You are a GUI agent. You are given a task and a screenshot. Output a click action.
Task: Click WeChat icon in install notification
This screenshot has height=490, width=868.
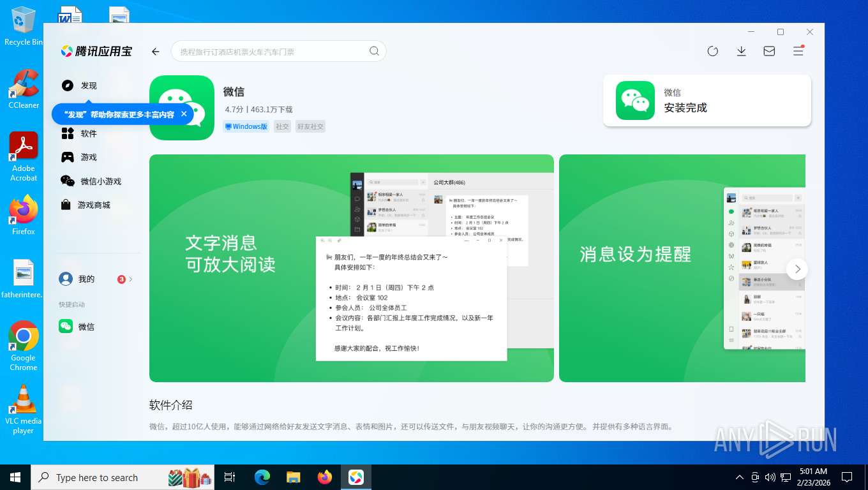click(x=635, y=100)
